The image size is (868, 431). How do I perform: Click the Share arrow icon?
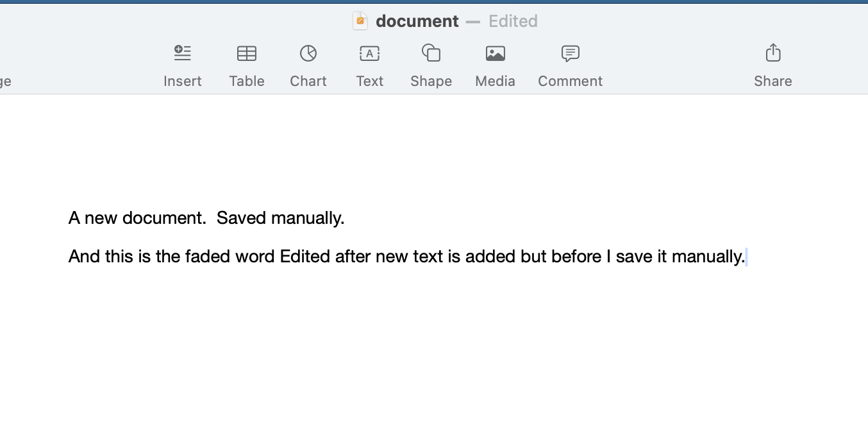[x=773, y=53]
